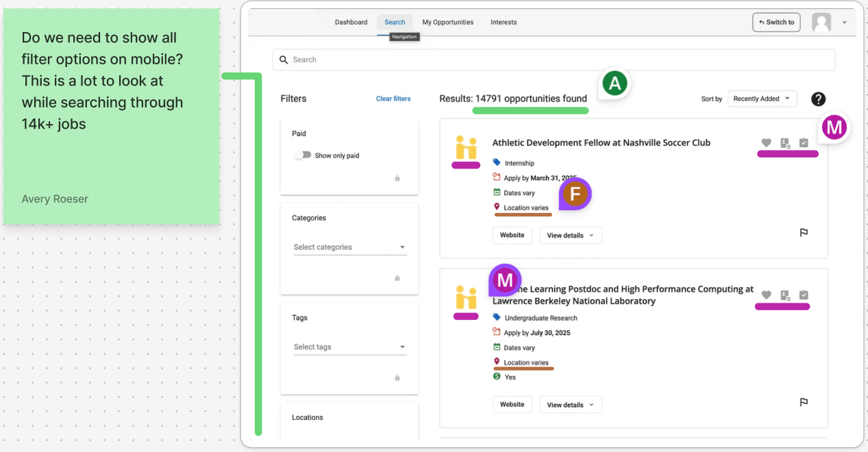The image size is (868, 452).
Task: Switch to the Interests tab
Action: (504, 22)
